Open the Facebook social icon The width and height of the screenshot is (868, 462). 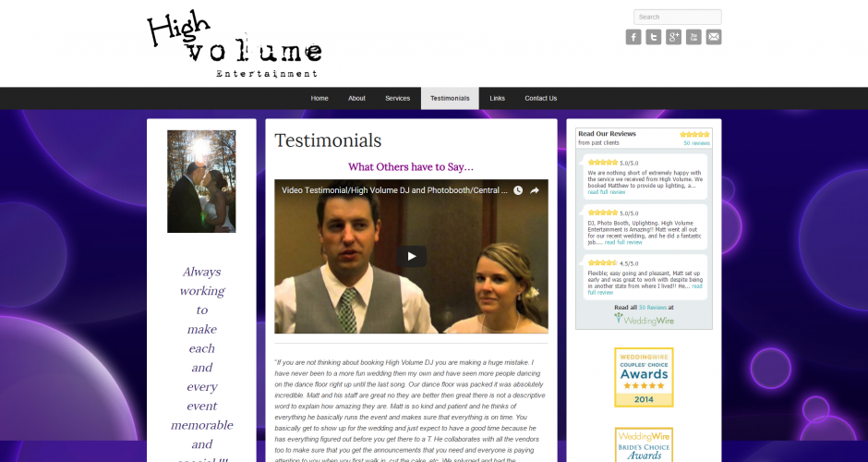633,37
